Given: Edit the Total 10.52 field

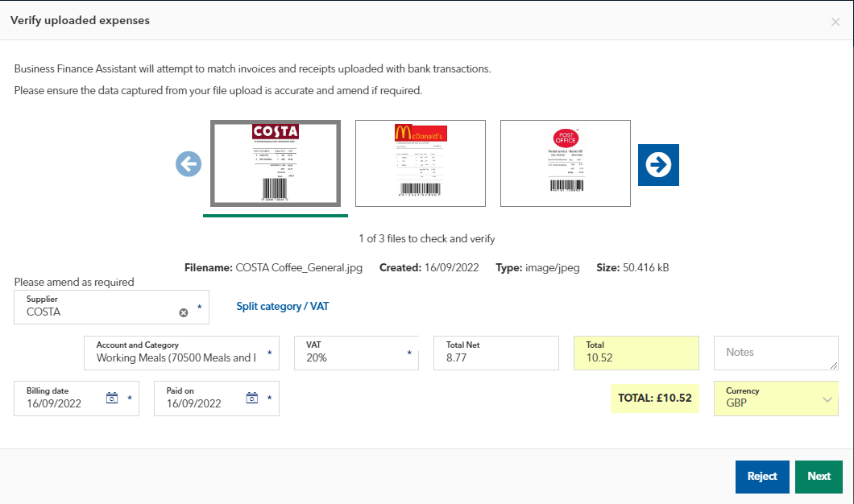Looking at the screenshot, I should [x=636, y=353].
